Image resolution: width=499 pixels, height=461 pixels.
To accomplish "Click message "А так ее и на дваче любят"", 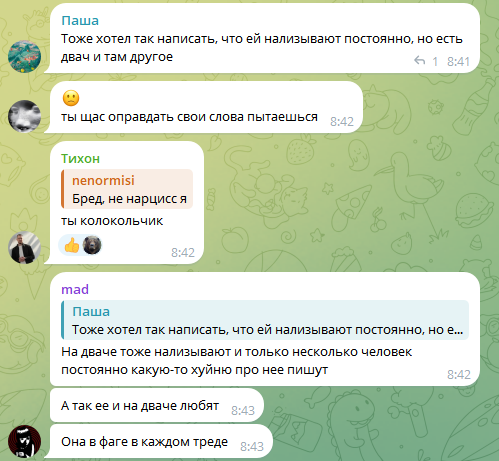I will 140,406.
